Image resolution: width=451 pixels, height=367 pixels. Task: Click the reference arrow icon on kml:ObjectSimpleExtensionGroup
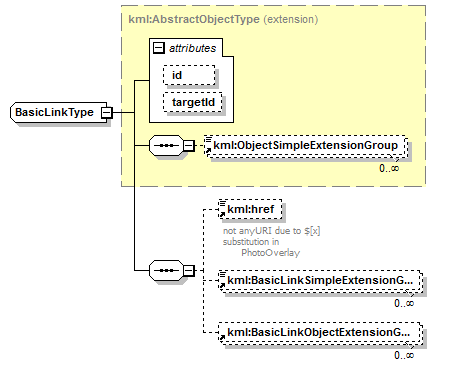pyautogui.click(x=209, y=151)
